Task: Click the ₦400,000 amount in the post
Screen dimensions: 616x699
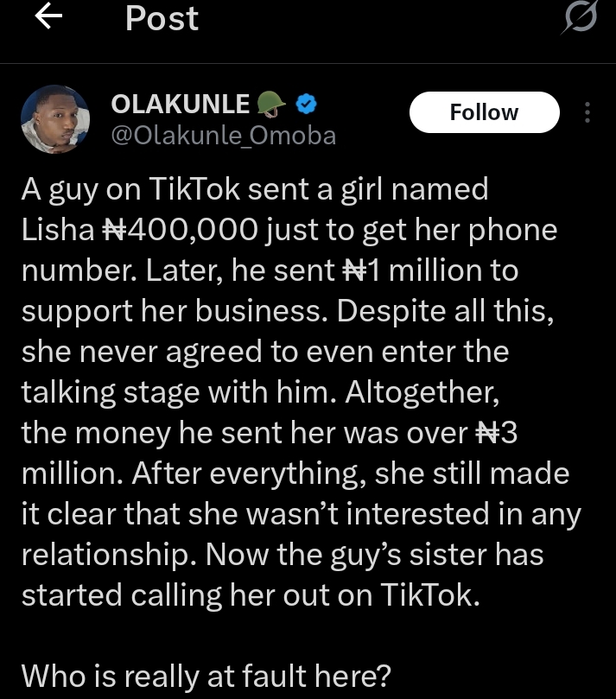Action: coord(178,230)
